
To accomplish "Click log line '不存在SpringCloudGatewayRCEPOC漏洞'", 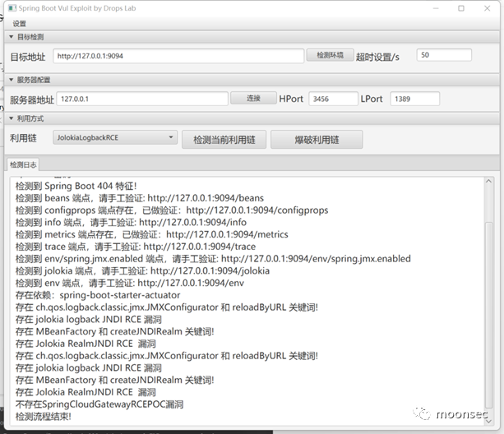I will coord(99,404).
